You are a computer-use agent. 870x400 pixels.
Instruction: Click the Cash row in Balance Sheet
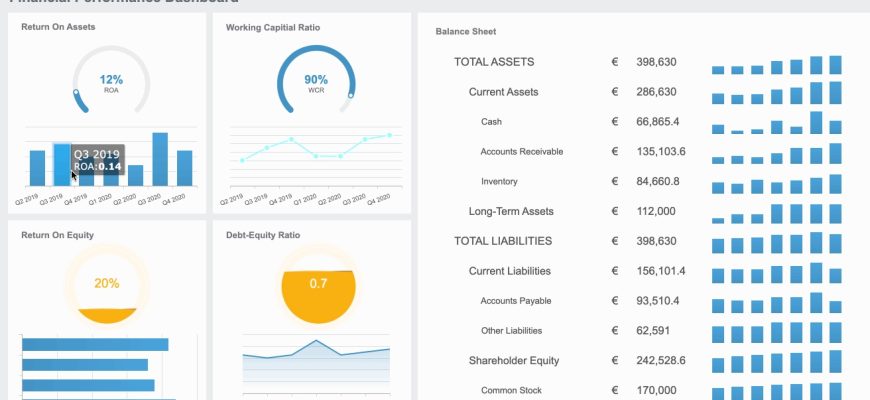tap(491, 122)
